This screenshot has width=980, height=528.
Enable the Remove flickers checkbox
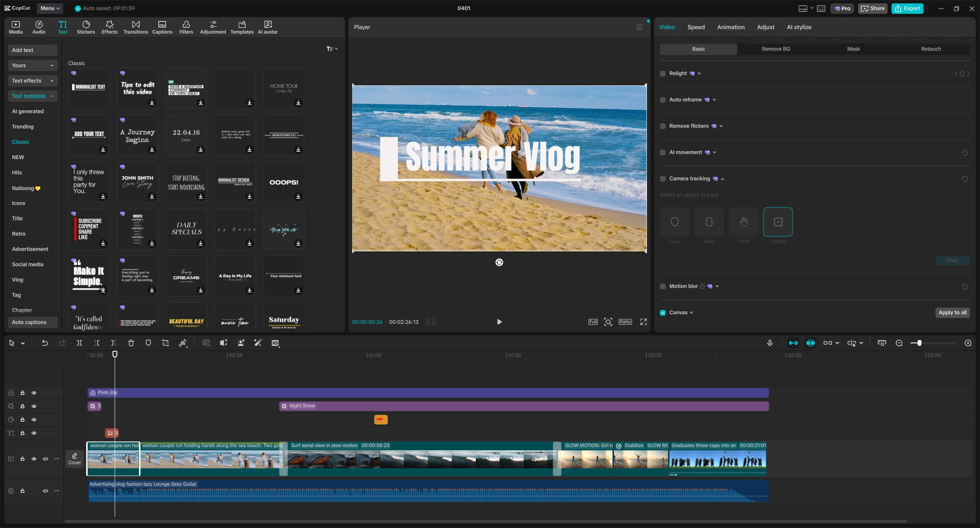663,126
